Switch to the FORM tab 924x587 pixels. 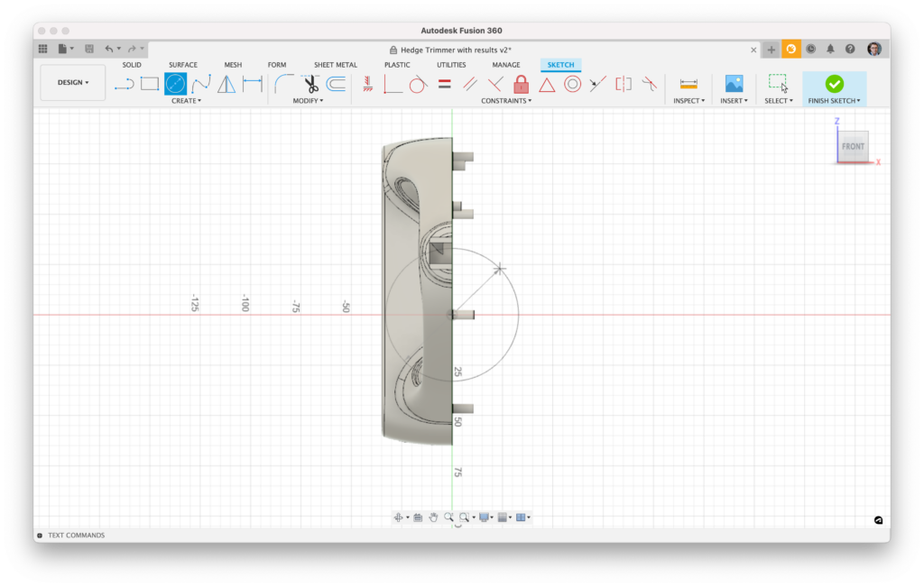276,65
